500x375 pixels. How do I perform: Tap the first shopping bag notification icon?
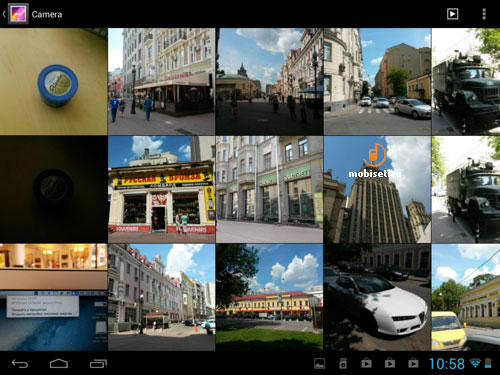366,363
